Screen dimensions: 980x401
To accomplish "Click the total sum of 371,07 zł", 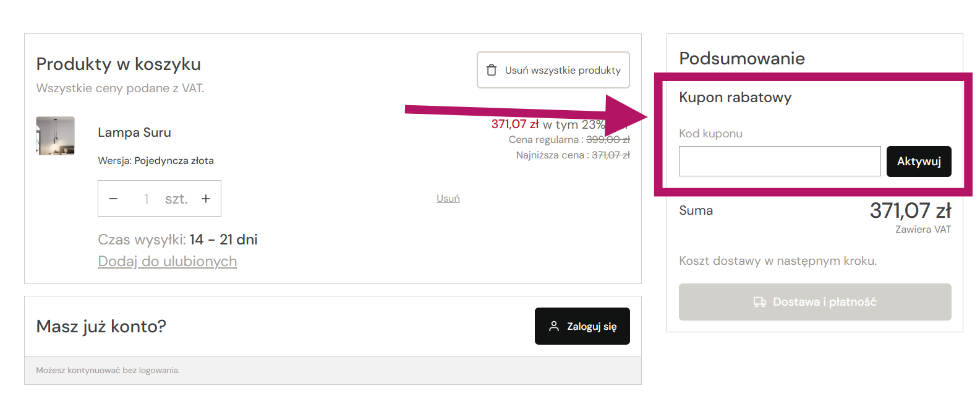I will (910, 211).
